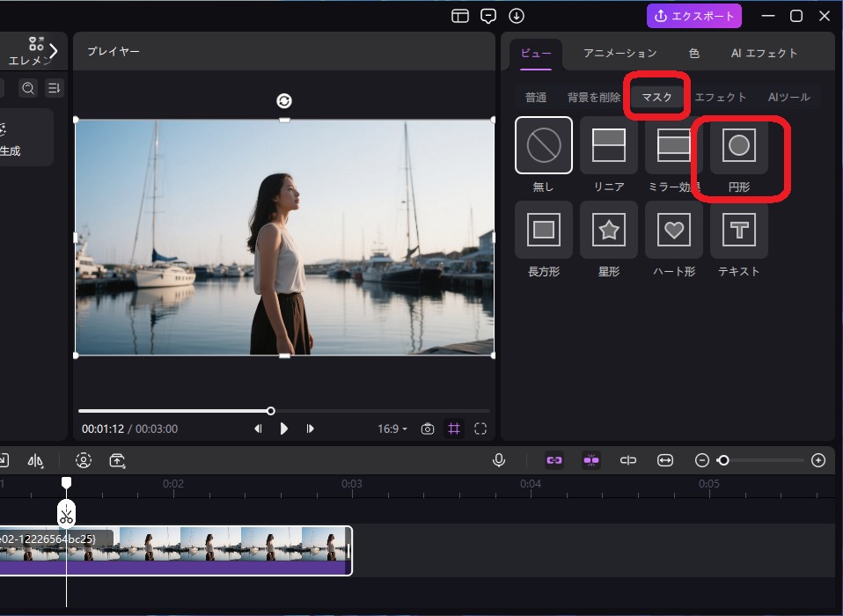Toggle the purple magnetic timeline button
843x616 pixels.
tap(591, 460)
